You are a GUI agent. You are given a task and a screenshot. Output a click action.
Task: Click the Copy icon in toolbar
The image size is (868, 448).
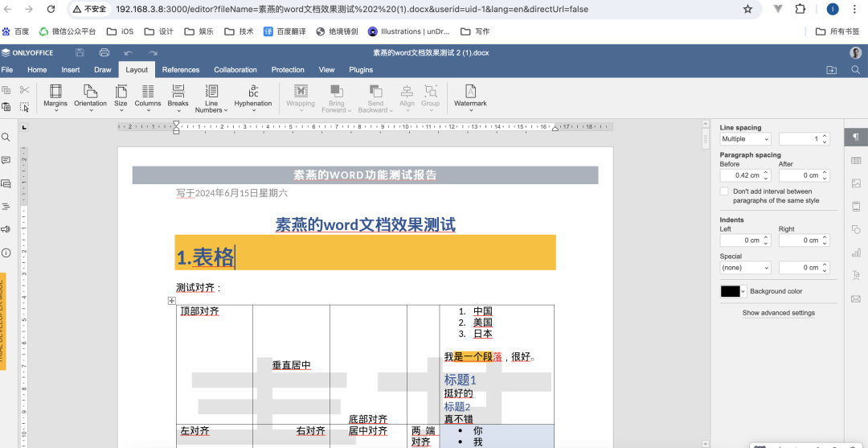[6, 90]
